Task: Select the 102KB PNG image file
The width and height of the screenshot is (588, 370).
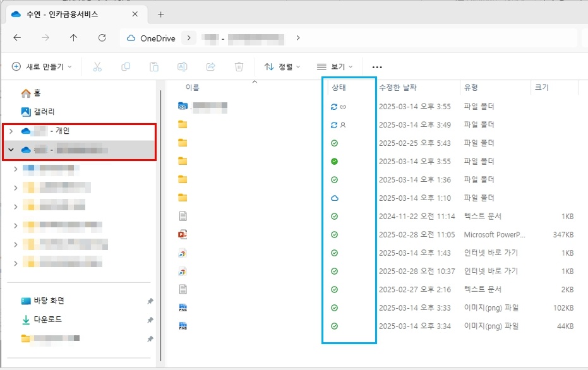Action: 183,307
